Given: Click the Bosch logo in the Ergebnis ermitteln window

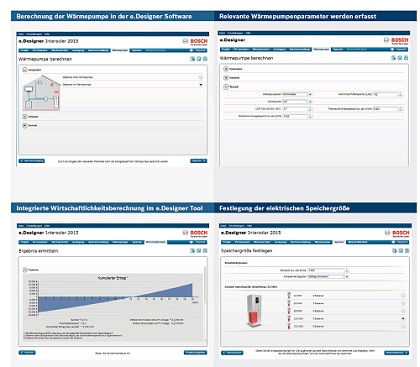Looking at the screenshot, I should tap(198, 233).
